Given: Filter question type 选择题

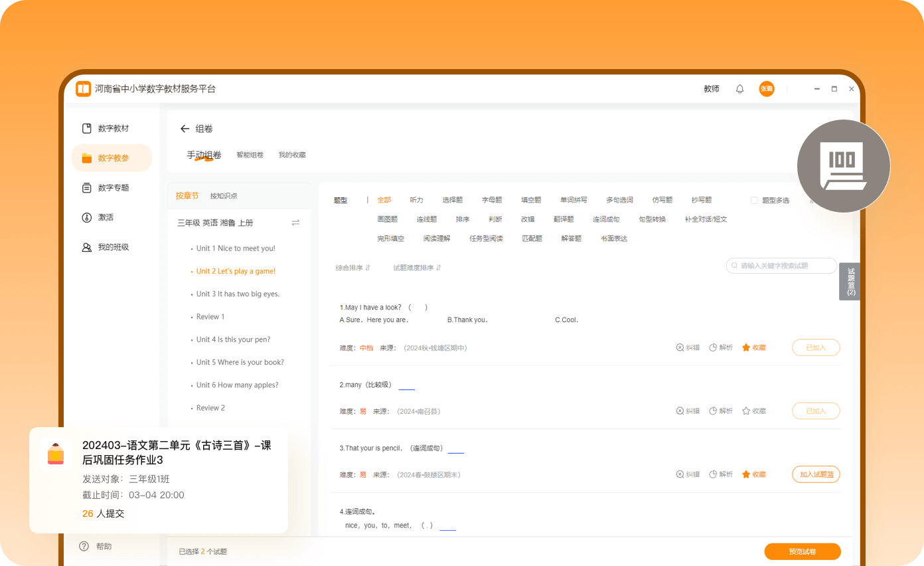Looking at the screenshot, I should pos(453,200).
